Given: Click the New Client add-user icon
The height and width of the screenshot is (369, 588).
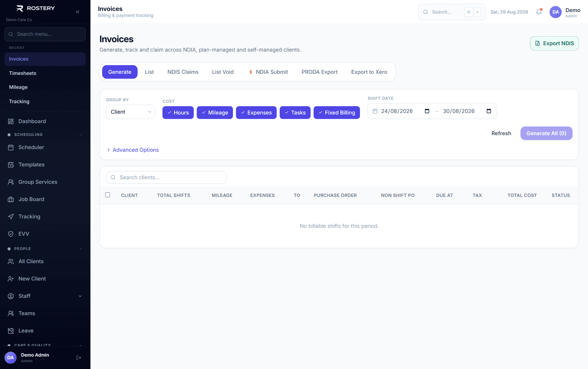Looking at the screenshot, I should point(11,279).
